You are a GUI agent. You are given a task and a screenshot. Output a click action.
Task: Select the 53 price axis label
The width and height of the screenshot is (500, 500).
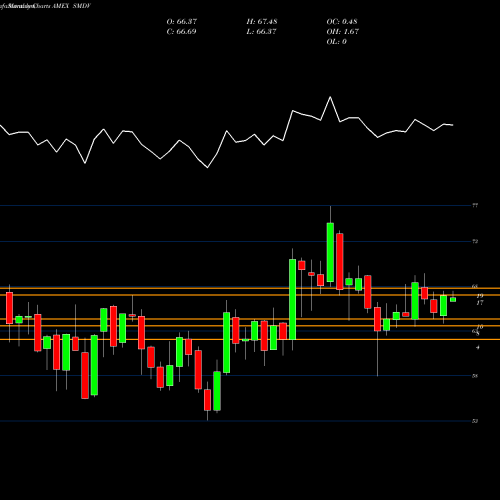(x=475, y=421)
